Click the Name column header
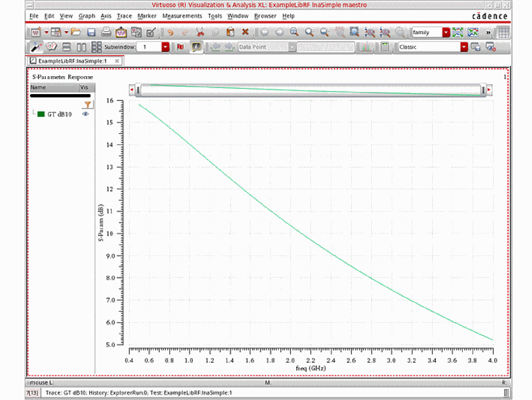The image size is (532, 400). pyautogui.click(x=38, y=88)
